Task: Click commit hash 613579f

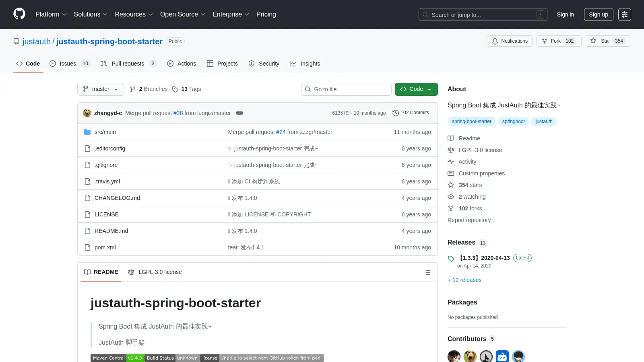Action: pos(341,113)
